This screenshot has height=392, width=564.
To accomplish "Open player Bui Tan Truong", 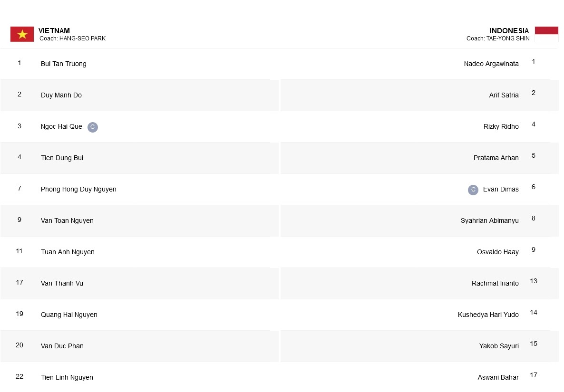I will coord(64,64).
